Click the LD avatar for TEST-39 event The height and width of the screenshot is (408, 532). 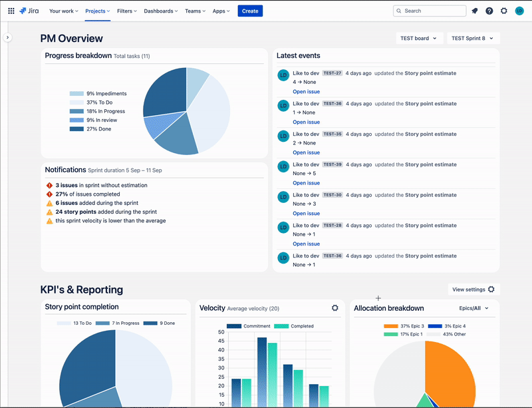coord(283,166)
